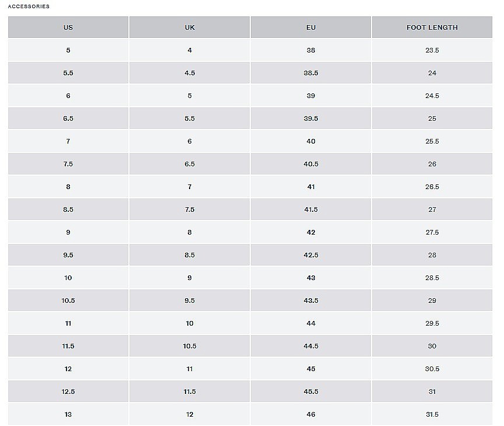Click EU size 46 cell
Viewport: 504px width, 426px height.
pos(311,414)
